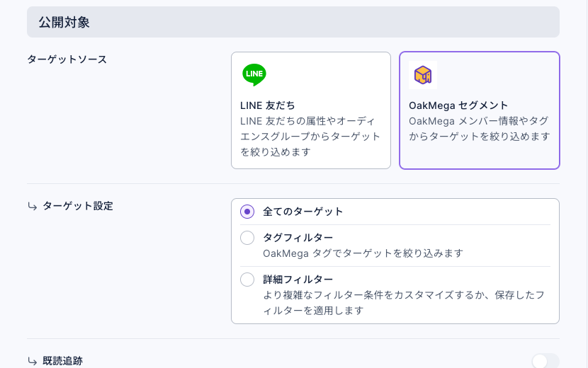Select the 詳細フィルター radio button
This screenshot has height=368, width=588.
click(x=247, y=280)
